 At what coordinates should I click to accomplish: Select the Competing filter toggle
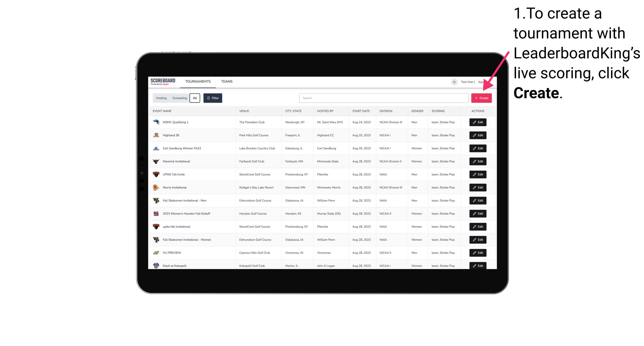tap(179, 98)
